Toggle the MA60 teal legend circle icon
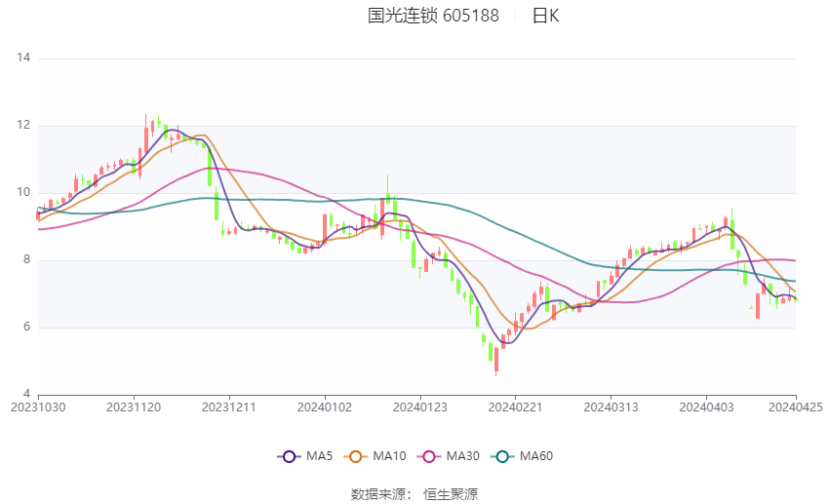Viewport: 829px width, 504px height. coord(502,456)
